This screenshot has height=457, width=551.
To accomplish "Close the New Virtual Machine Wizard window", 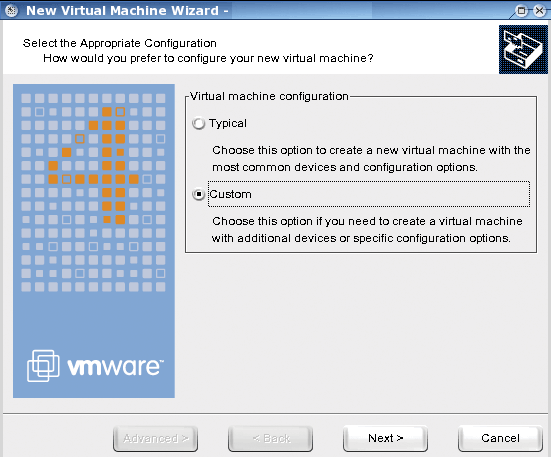I will point(539,11).
